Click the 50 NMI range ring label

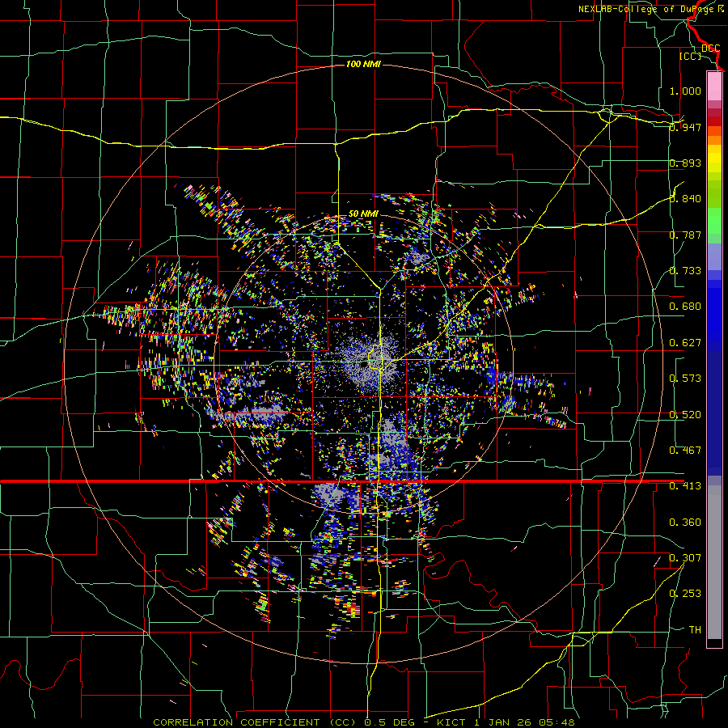point(363,214)
